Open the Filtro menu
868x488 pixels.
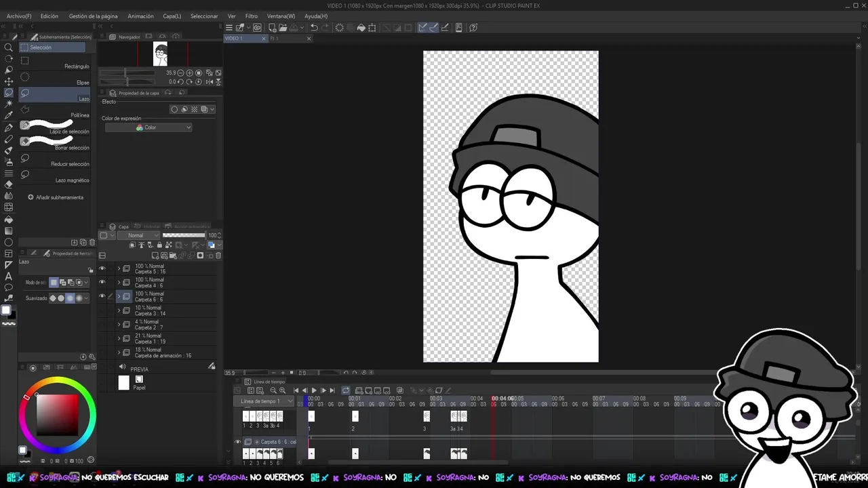tap(252, 16)
